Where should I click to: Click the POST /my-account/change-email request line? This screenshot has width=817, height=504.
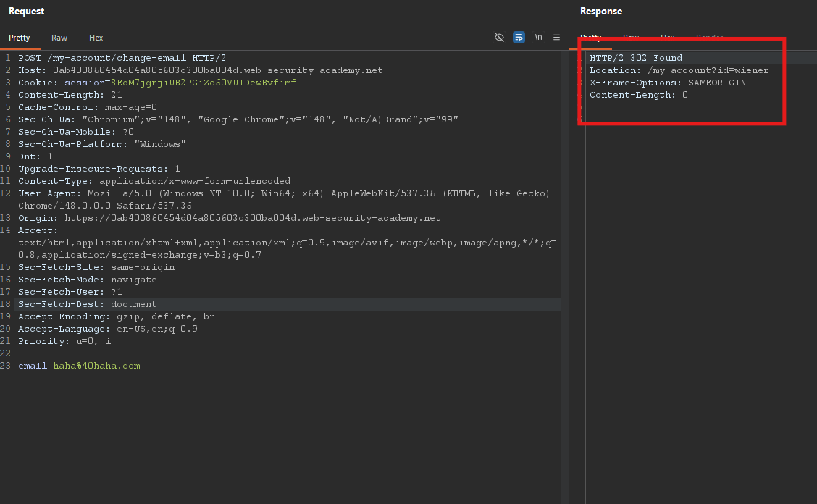tap(122, 58)
